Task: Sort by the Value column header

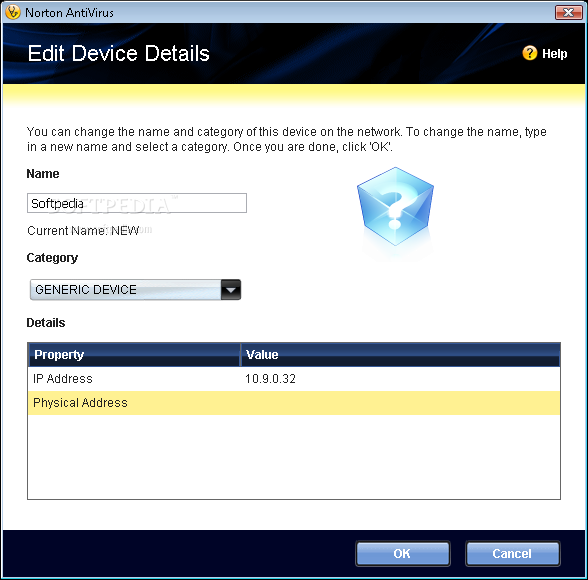Action: coord(400,354)
